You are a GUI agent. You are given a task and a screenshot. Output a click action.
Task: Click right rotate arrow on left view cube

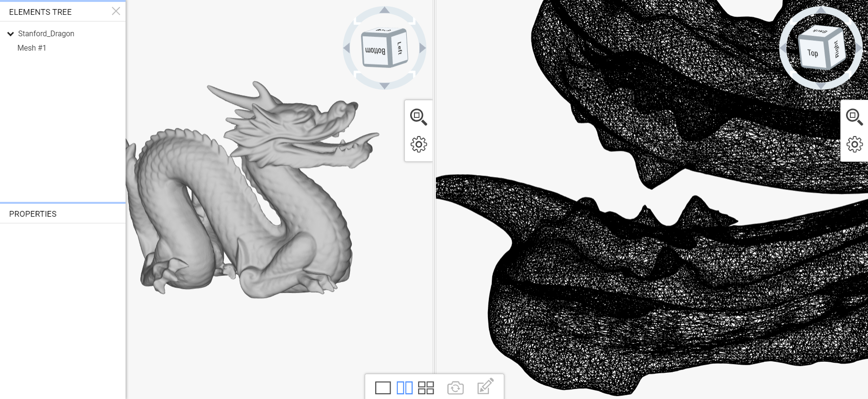(423, 48)
